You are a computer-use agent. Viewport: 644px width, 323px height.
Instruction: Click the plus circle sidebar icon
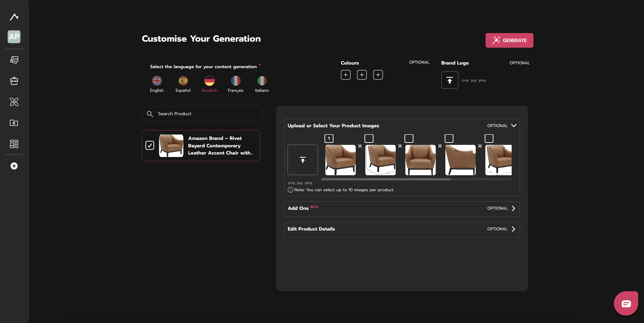14,166
